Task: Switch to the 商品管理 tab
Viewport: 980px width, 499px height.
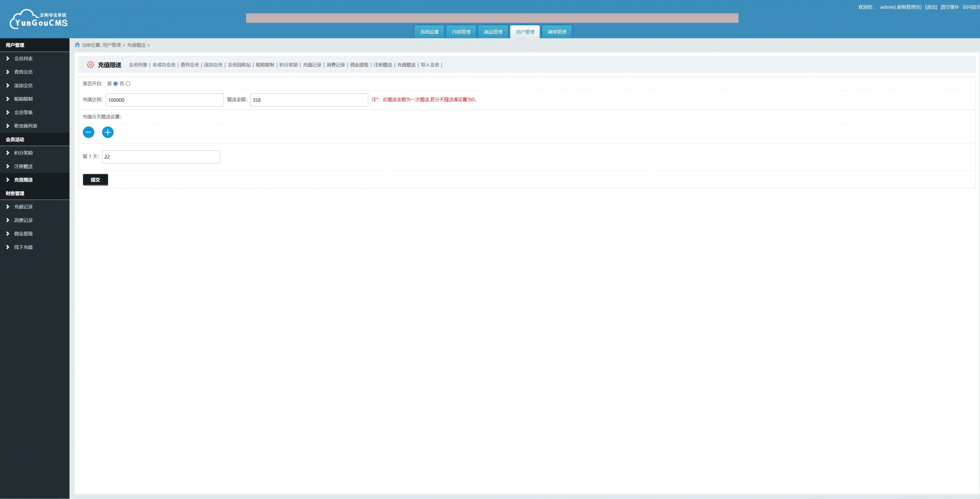Action: [493, 32]
